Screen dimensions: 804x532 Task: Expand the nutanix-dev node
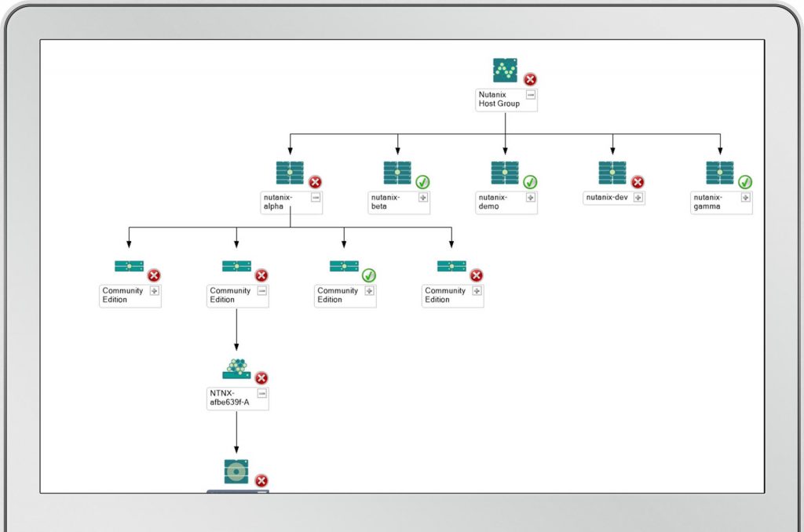click(x=638, y=197)
